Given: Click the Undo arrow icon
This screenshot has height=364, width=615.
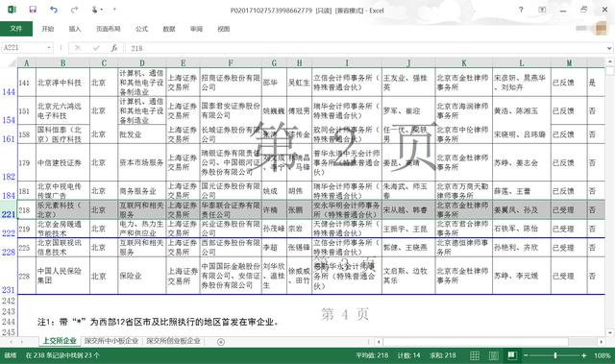Looking at the screenshot, I should (54, 10).
